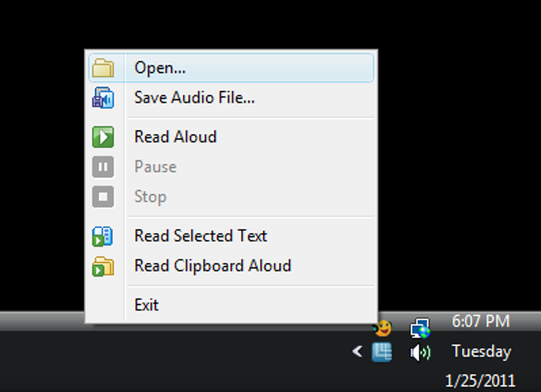Click the Read Selected Text document icon
The width and height of the screenshot is (541, 392).
(x=103, y=237)
